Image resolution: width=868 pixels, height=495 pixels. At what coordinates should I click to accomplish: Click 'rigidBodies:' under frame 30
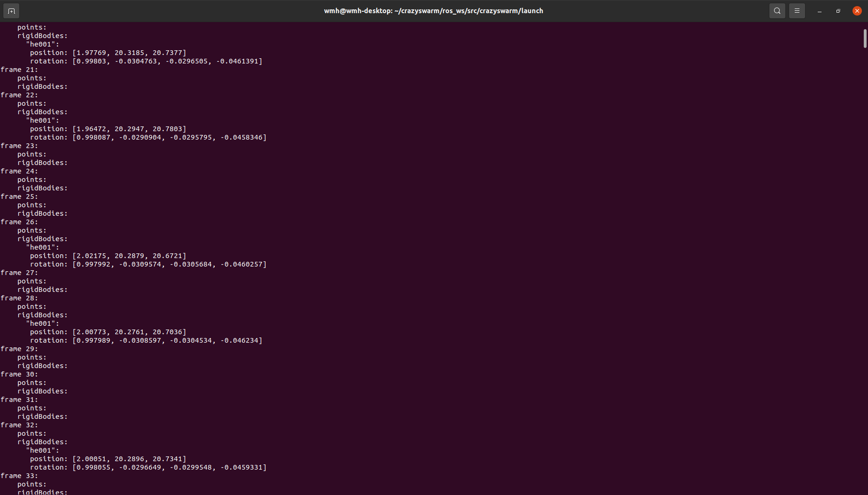(43, 391)
